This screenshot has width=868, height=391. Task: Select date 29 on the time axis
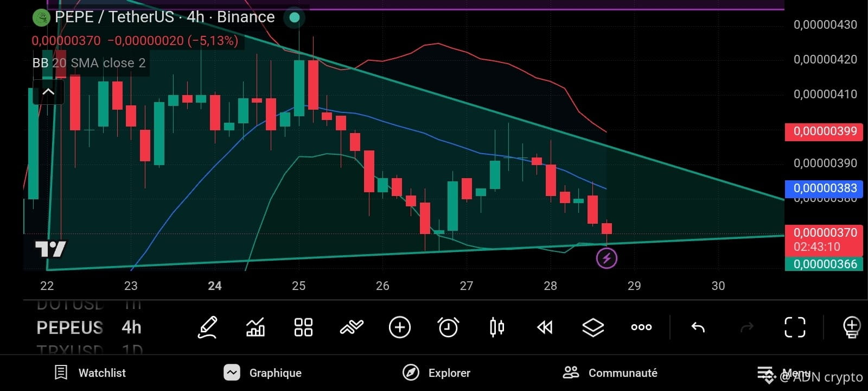(x=634, y=286)
